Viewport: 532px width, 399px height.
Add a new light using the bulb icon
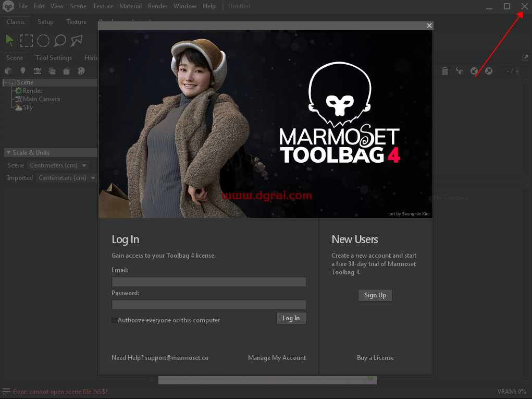(23, 70)
